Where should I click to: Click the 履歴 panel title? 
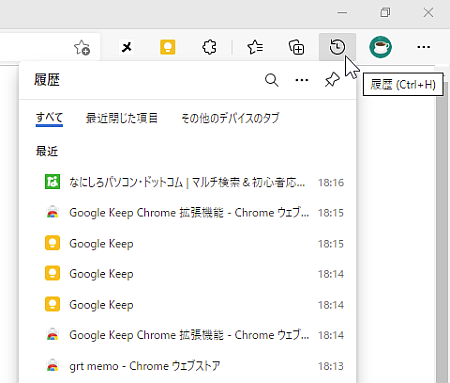[47, 80]
